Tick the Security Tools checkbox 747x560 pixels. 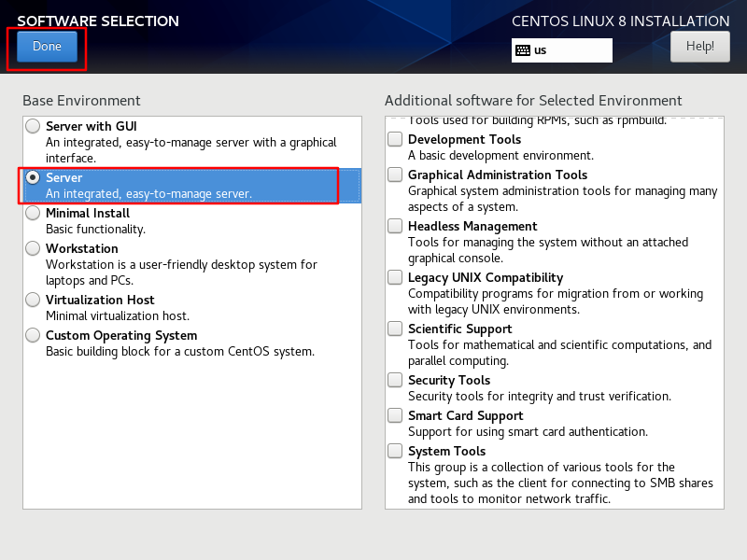pos(395,380)
